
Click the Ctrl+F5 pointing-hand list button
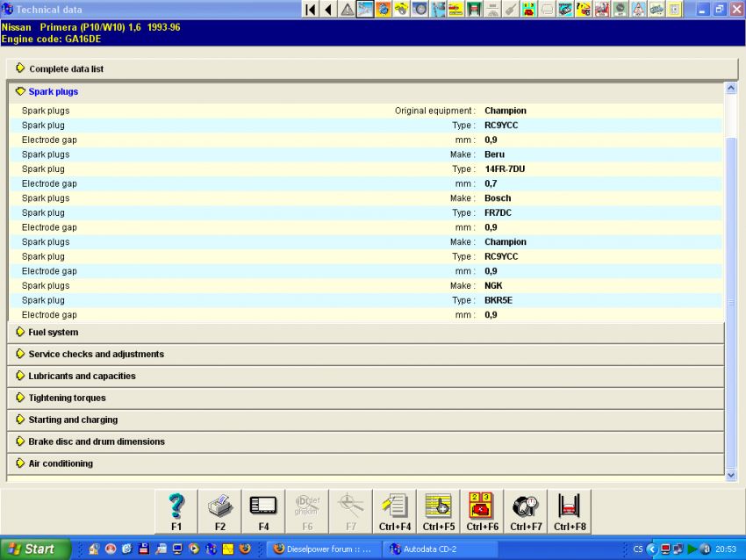(x=439, y=512)
